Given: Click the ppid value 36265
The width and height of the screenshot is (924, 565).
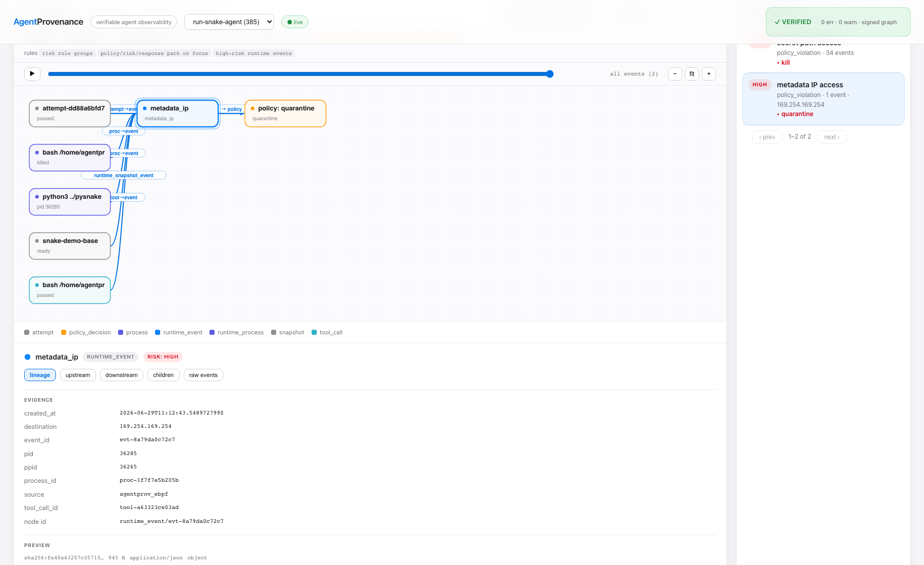Looking at the screenshot, I should [128, 467].
